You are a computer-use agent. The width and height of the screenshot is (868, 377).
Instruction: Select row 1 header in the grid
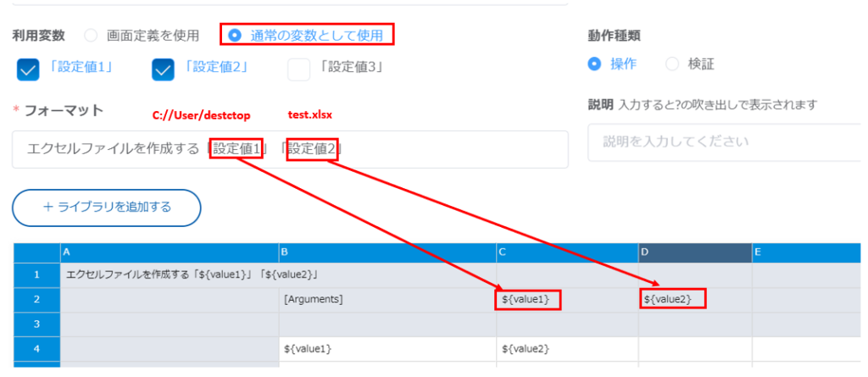pos(36,274)
